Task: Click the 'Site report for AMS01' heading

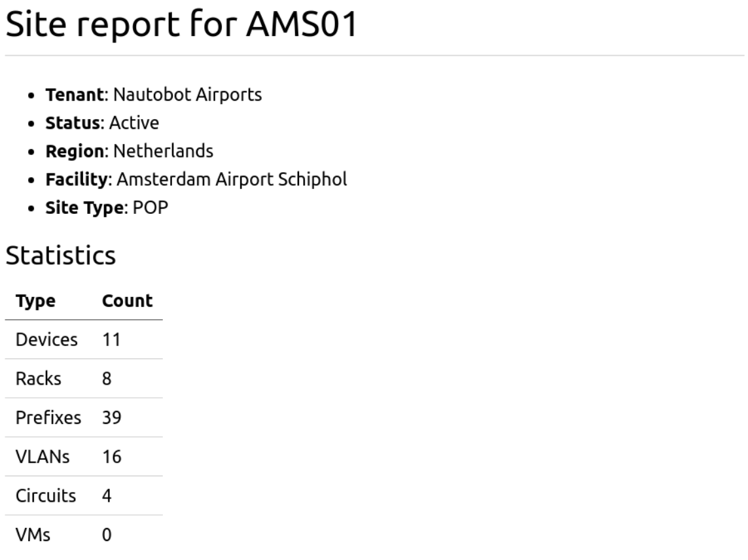Action: (x=182, y=26)
